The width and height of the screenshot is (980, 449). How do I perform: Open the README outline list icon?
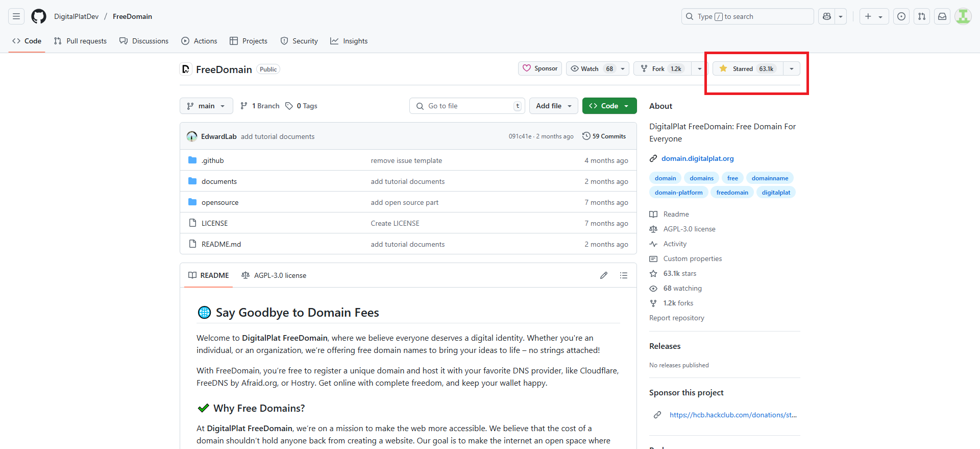point(624,275)
